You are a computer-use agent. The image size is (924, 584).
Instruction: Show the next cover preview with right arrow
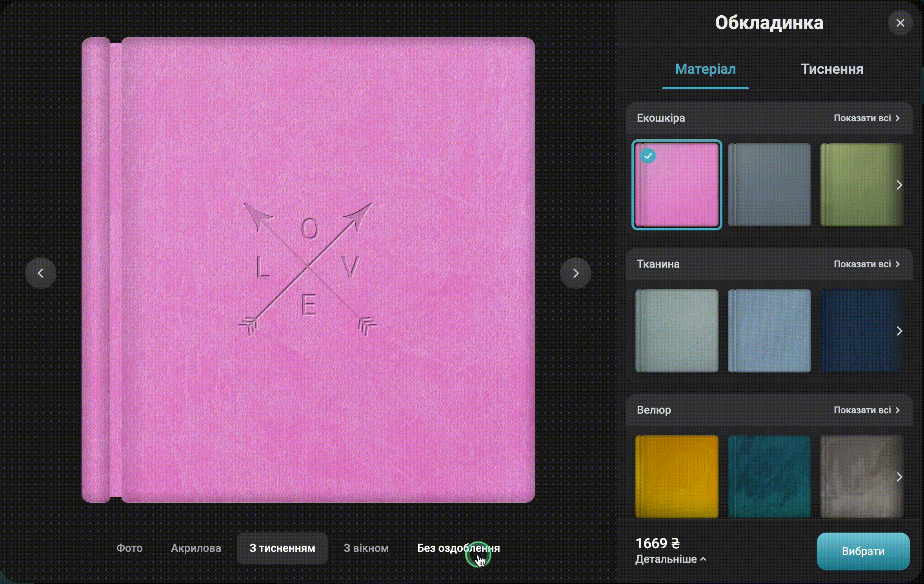click(x=575, y=273)
